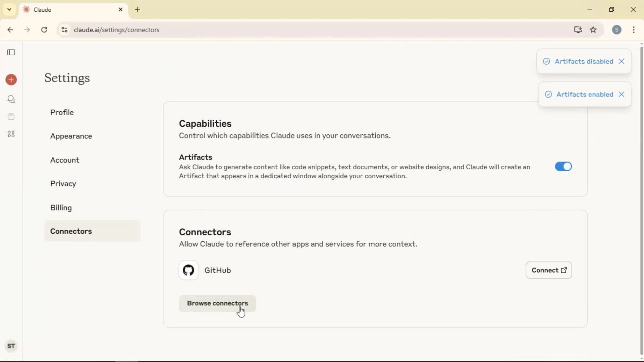This screenshot has width=644, height=362.
Task: Dismiss the Artifacts disabled notification
Action: pyautogui.click(x=622, y=61)
